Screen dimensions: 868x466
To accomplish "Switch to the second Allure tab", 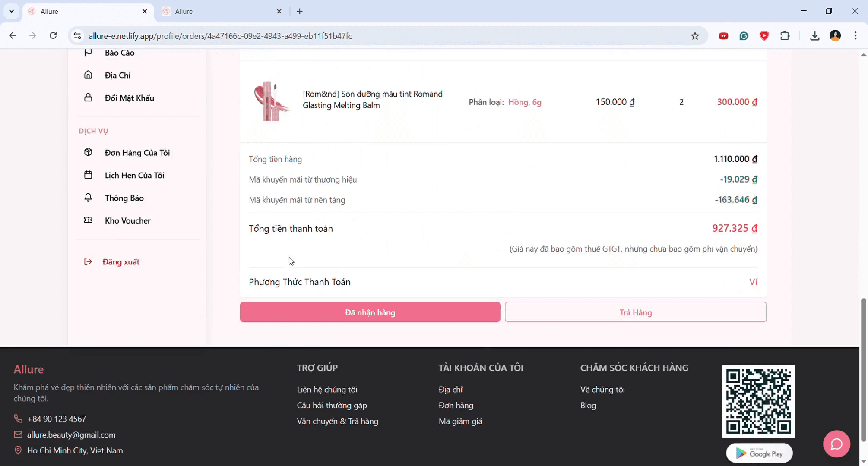I will (x=220, y=12).
